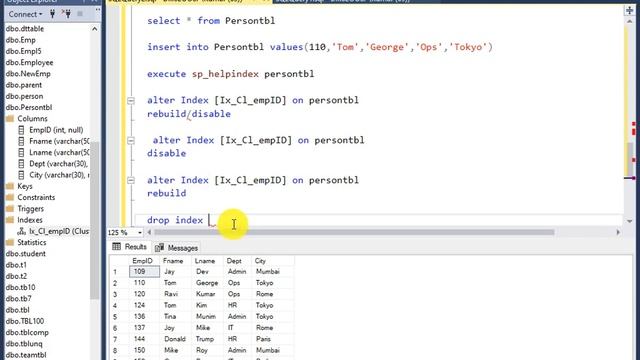Select dbo.student table in the tree
This screenshot has height=360, width=640.
(26, 253)
